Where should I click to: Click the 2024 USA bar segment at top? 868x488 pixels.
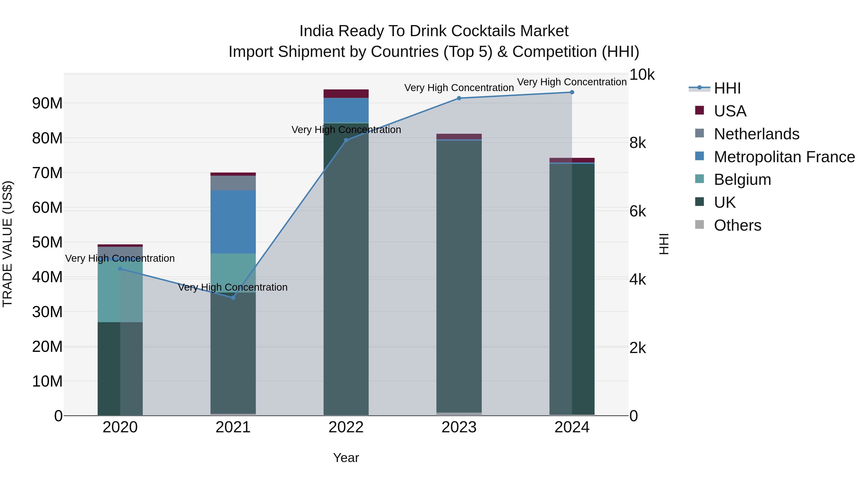(x=572, y=160)
